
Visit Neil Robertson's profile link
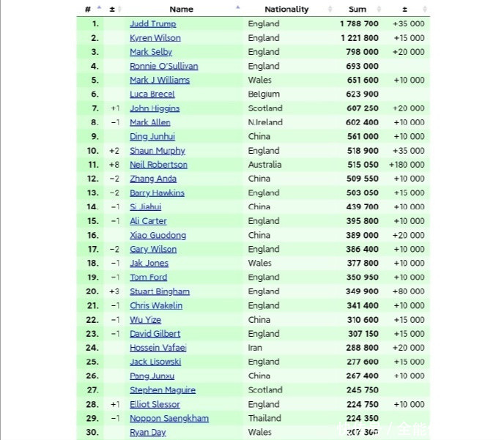pyautogui.click(x=158, y=165)
